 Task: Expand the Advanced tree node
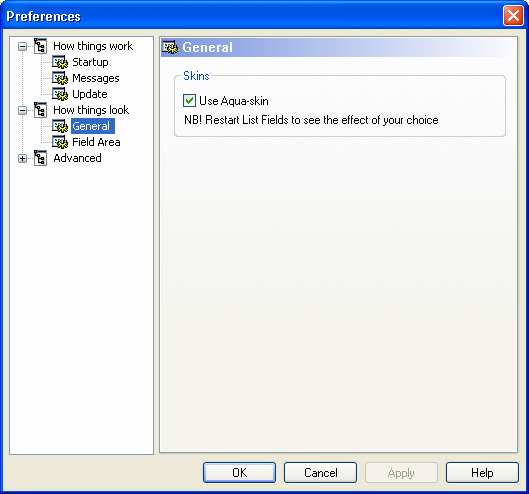click(x=23, y=158)
